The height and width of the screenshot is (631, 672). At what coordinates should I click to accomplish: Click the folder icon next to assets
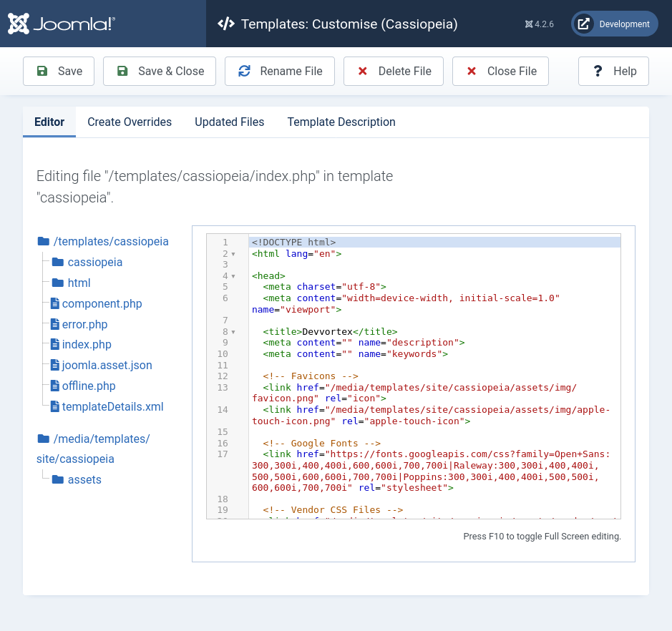[58, 479]
